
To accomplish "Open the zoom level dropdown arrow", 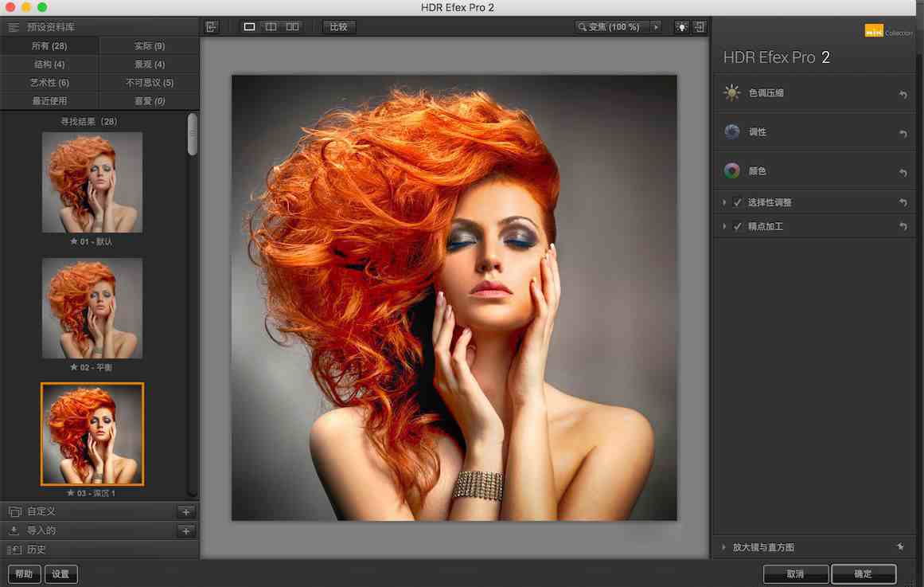I will pyautogui.click(x=655, y=27).
